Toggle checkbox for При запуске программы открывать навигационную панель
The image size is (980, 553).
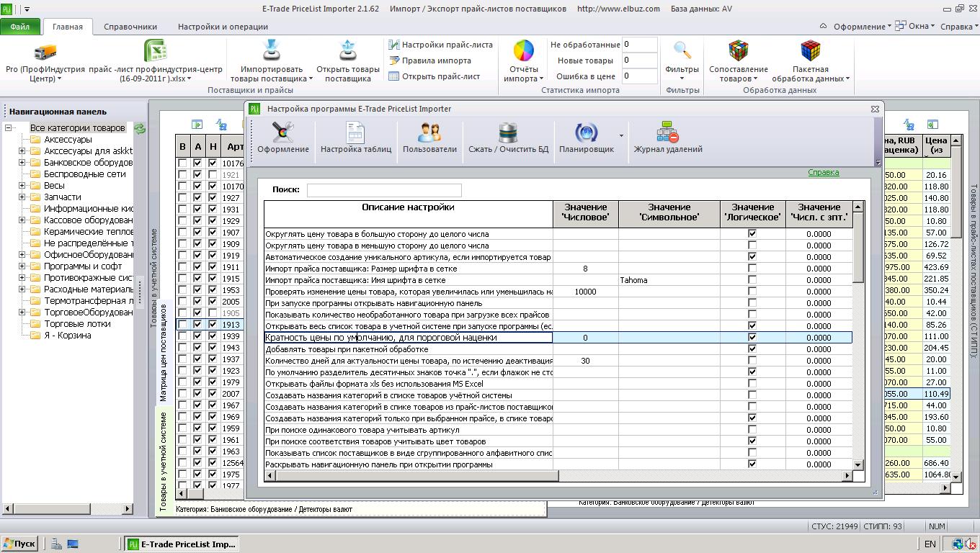pos(752,303)
